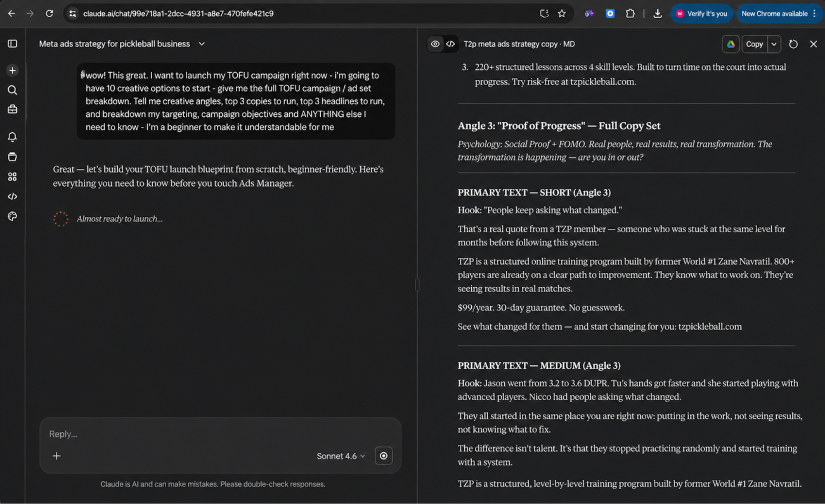Open the four-circles grid icon in sidebar
Screen dimensions: 825x504
click(12, 177)
